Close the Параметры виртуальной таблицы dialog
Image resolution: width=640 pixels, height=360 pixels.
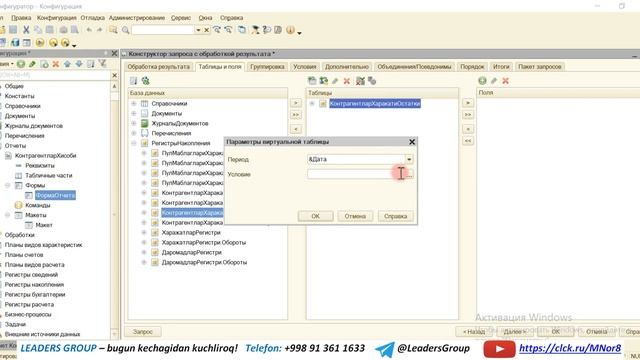pos(412,142)
